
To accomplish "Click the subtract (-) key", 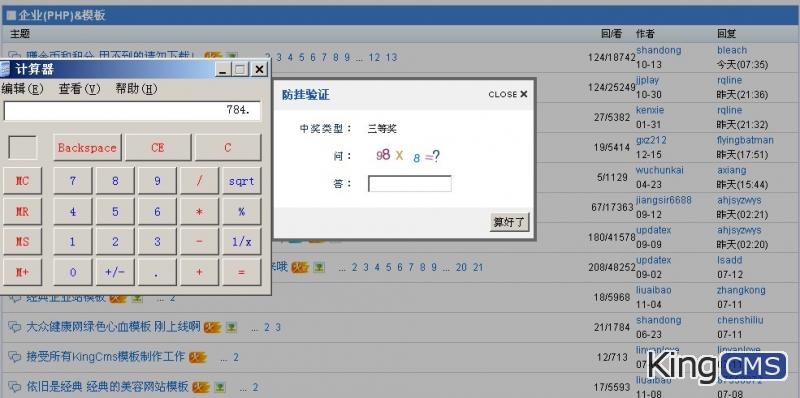I will pyautogui.click(x=199, y=241).
